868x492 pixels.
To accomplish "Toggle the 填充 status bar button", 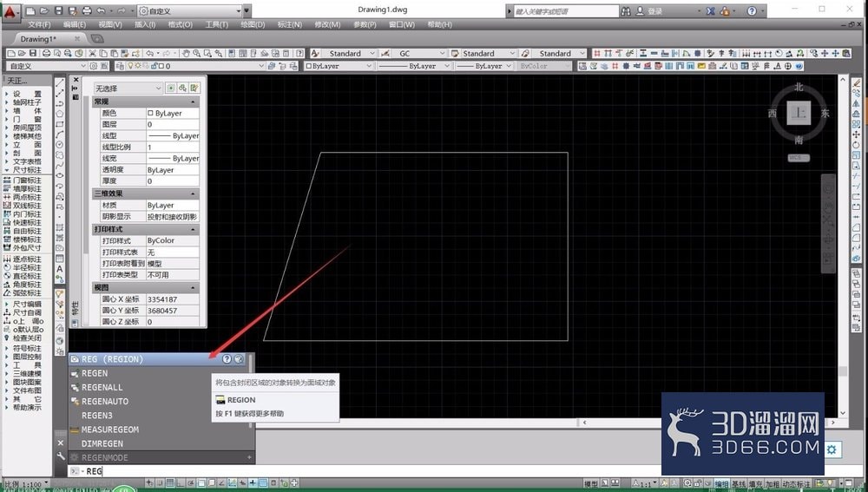I will pos(755,483).
